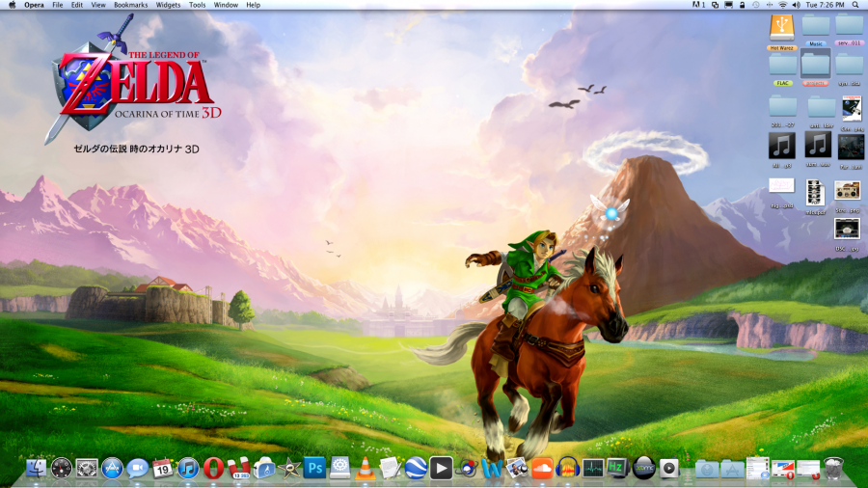Screen dimensions: 868x488
Task: Click the lock icon in menu bar
Action: click(743, 5)
